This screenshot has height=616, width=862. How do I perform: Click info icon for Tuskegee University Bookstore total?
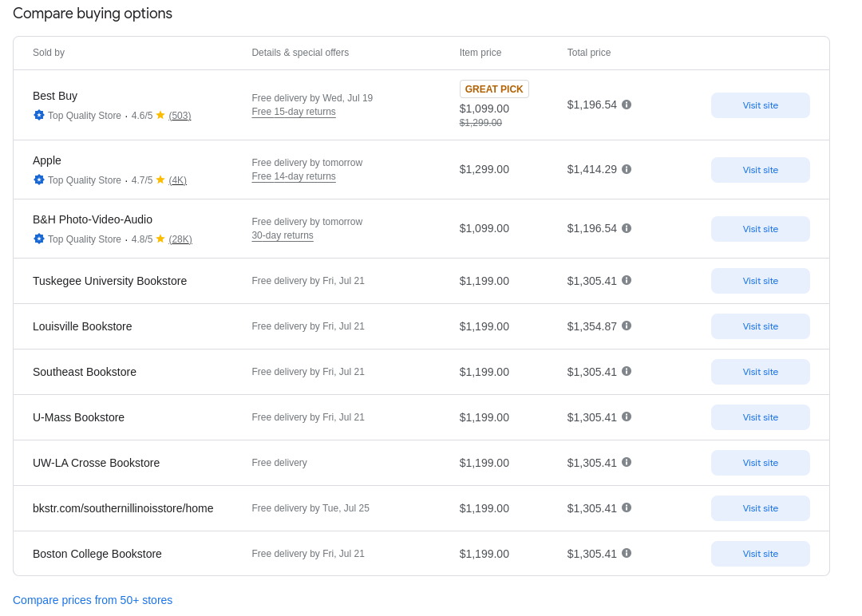tap(627, 280)
